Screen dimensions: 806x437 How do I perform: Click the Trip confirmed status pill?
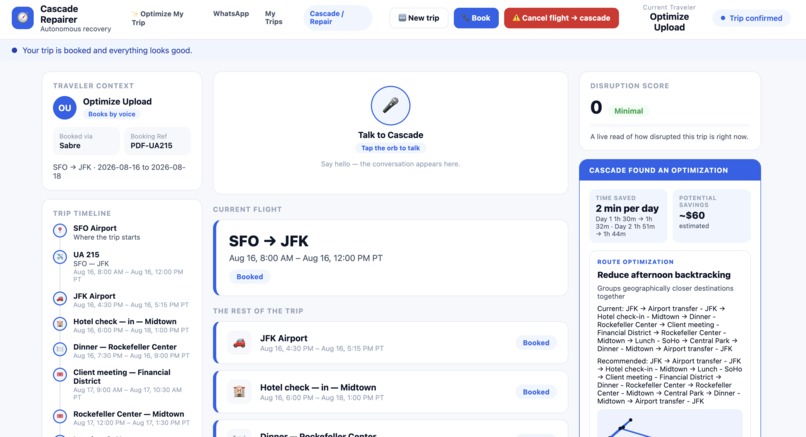[751, 18]
